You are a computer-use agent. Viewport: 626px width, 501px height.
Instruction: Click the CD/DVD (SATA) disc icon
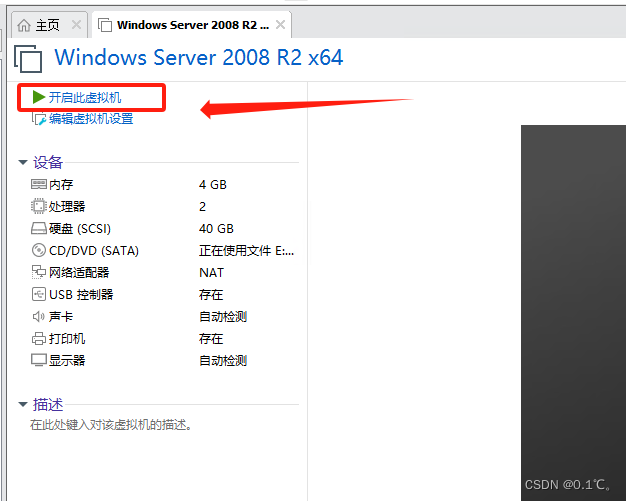(x=39, y=250)
